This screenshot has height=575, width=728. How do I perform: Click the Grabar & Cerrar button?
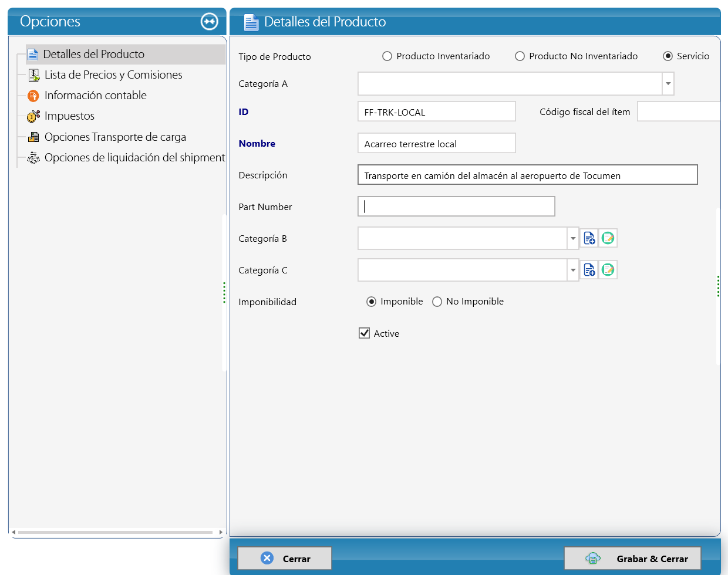[632, 559]
